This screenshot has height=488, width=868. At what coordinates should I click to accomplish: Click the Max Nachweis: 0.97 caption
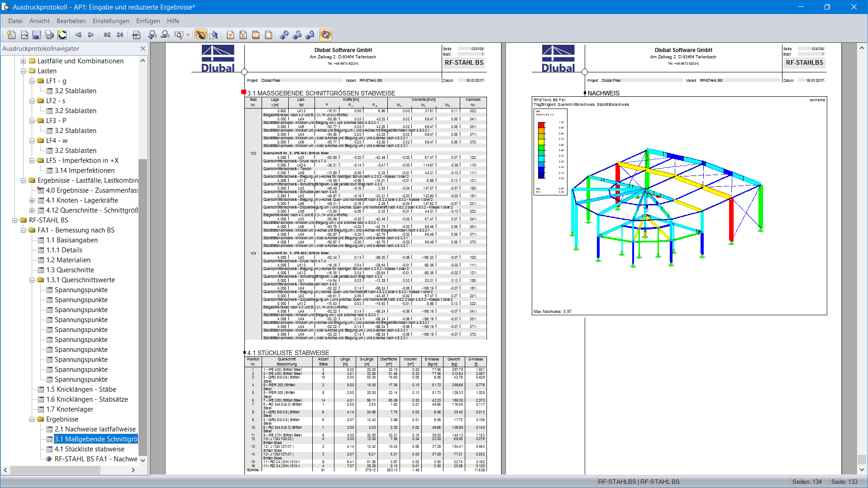553,312
